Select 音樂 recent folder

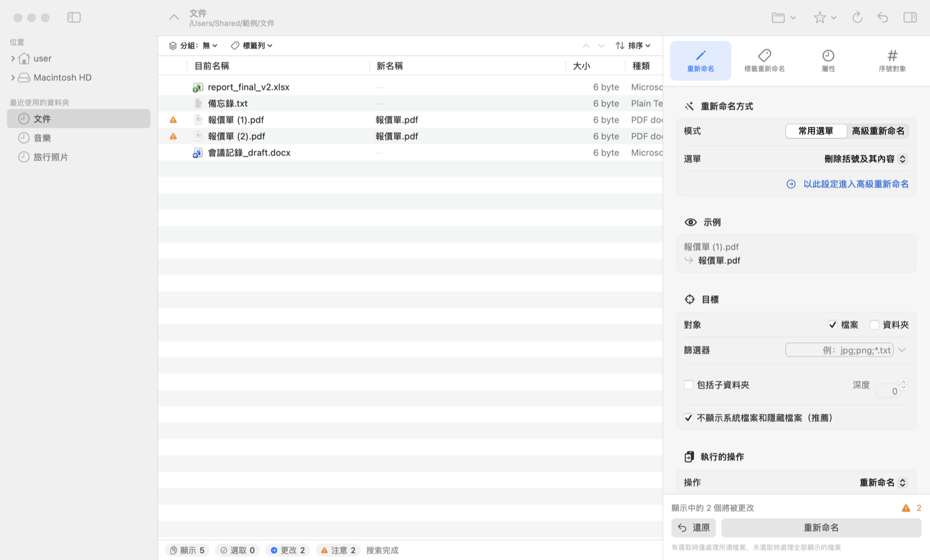(78, 138)
